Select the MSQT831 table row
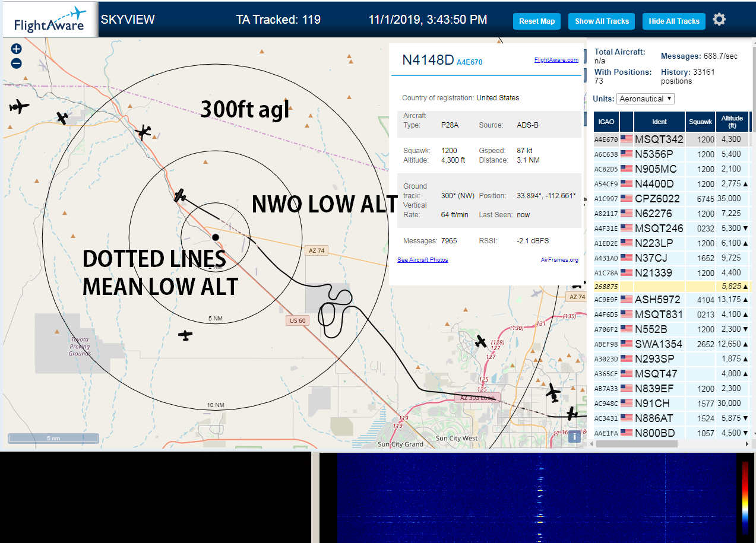 [672, 315]
